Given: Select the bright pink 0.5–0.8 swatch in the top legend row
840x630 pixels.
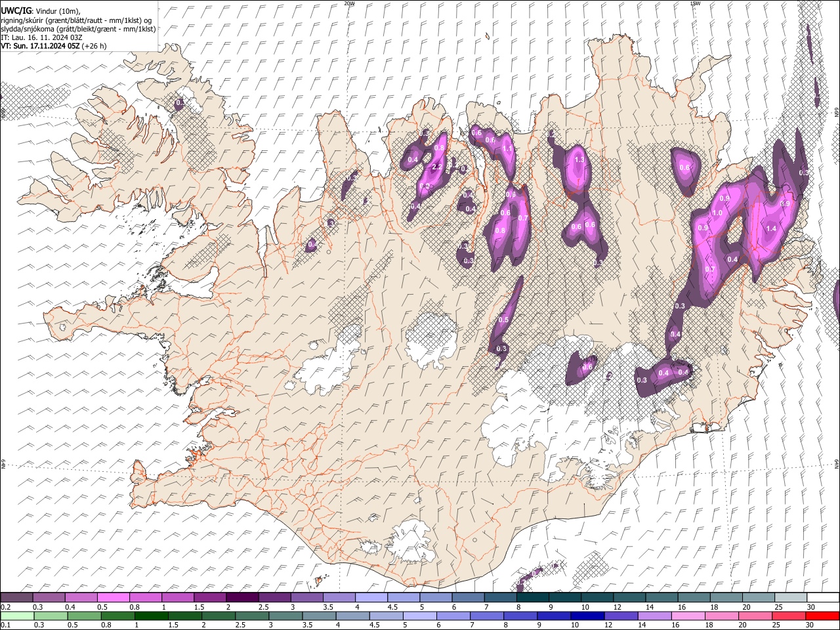Looking at the screenshot, I should click(x=113, y=598).
